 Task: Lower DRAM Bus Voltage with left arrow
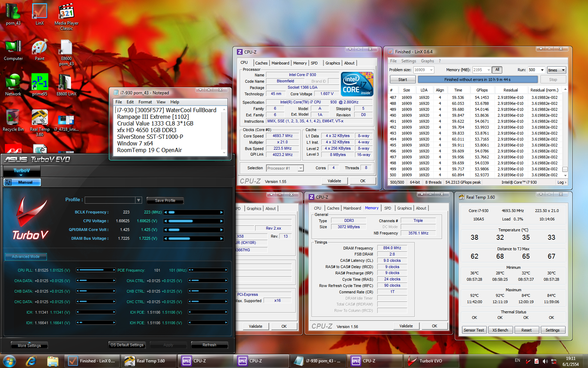(166, 239)
